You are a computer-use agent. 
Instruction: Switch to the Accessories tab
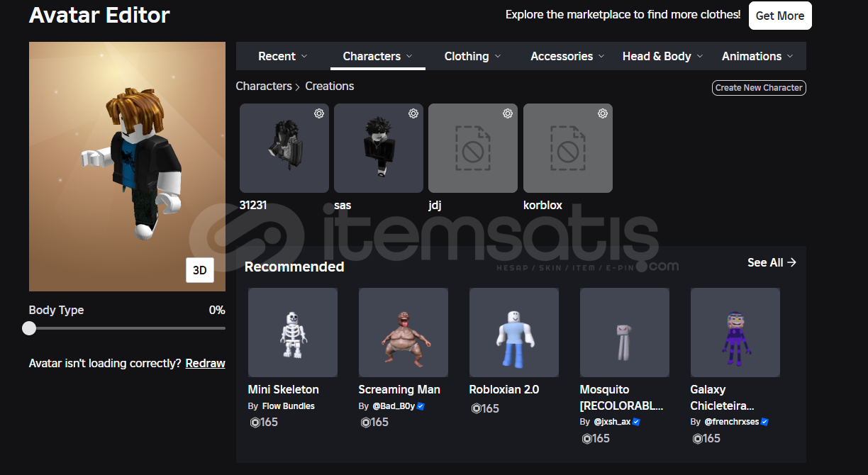pyautogui.click(x=568, y=56)
